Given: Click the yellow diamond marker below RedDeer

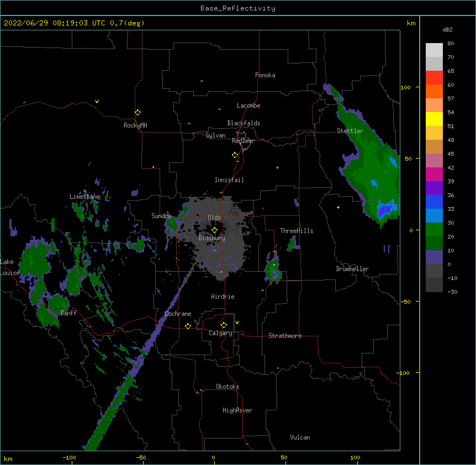Looking at the screenshot, I should click(235, 155).
